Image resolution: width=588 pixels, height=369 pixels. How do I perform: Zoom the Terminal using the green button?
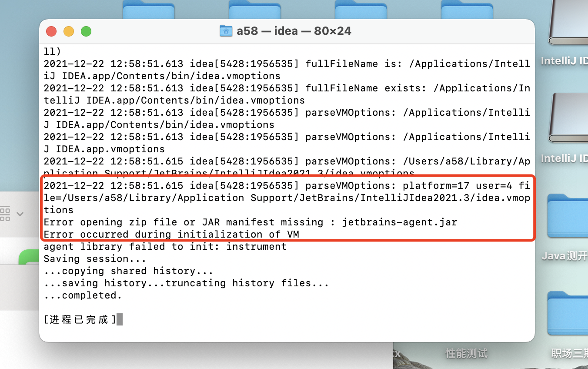point(86,31)
